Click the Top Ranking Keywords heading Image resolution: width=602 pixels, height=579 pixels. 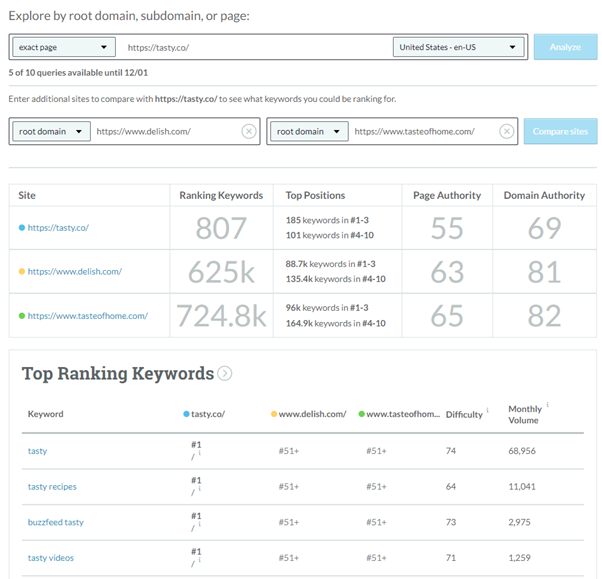tap(118, 374)
